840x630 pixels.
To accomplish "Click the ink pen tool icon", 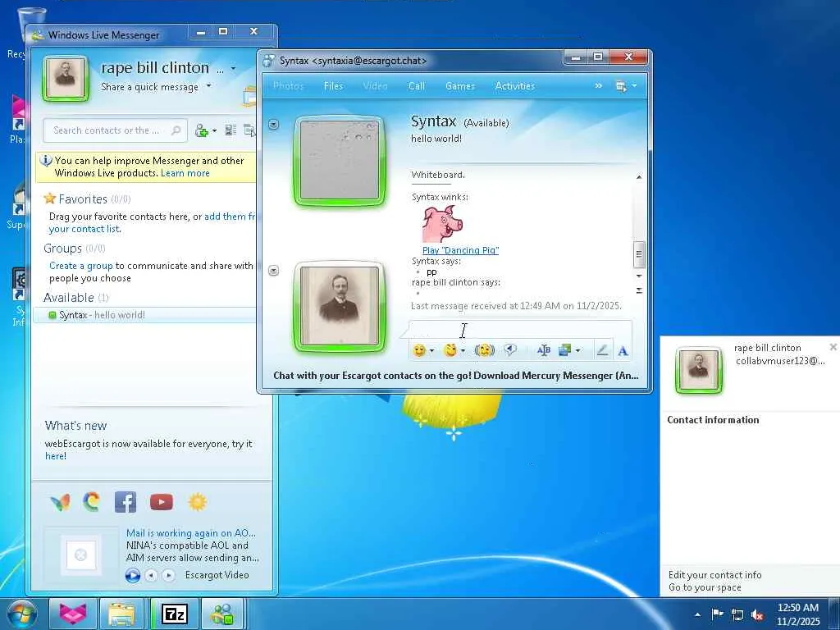I will point(602,350).
